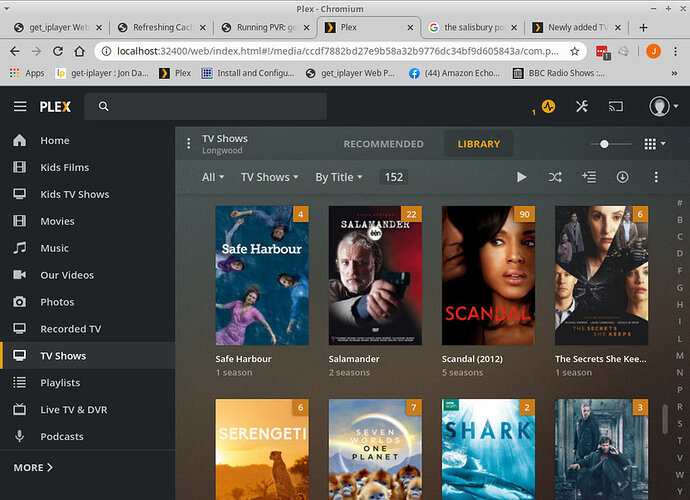The height and width of the screenshot is (500, 690).
Task: Open the TV Shows type dropdown
Action: tap(269, 177)
